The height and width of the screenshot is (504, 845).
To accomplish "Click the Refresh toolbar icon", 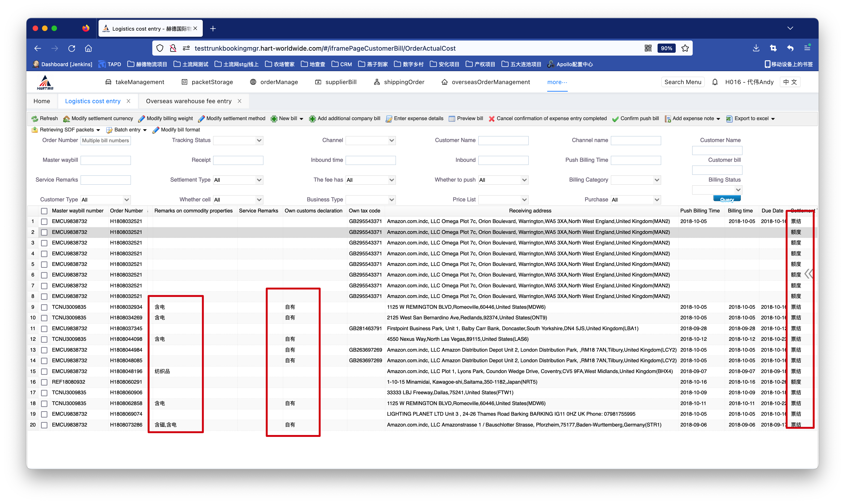I will tap(35, 118).
